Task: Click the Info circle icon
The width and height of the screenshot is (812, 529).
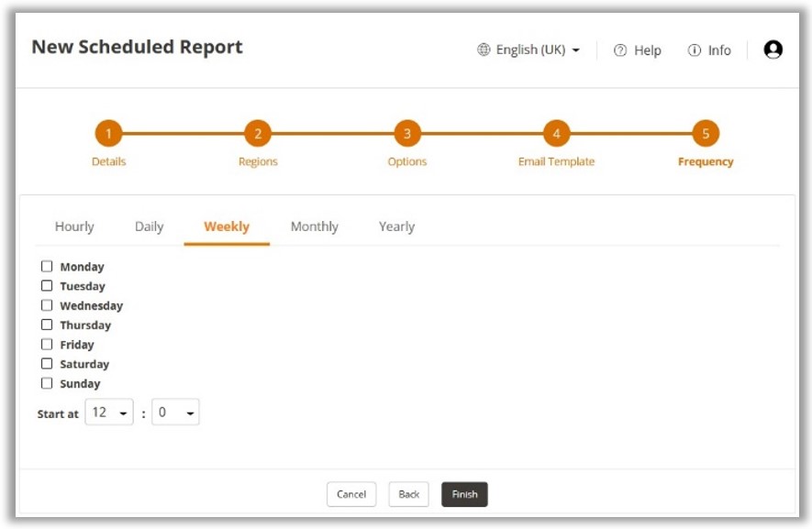Action: (694, 50)
